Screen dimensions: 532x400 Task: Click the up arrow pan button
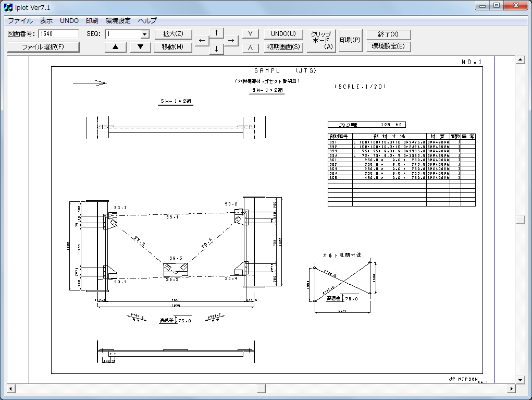[x=217, y=33]
